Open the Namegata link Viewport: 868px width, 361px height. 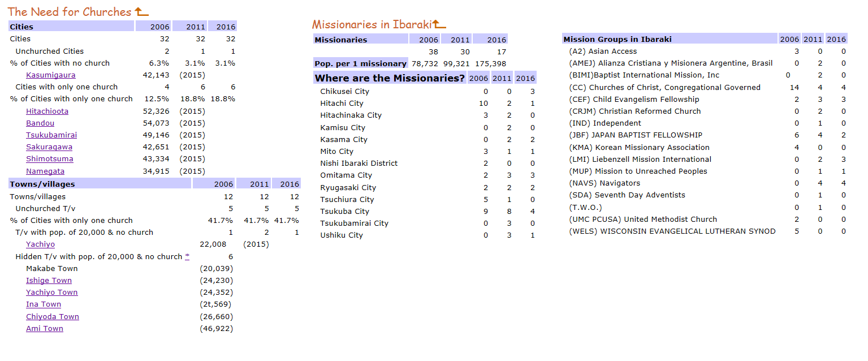45,171
